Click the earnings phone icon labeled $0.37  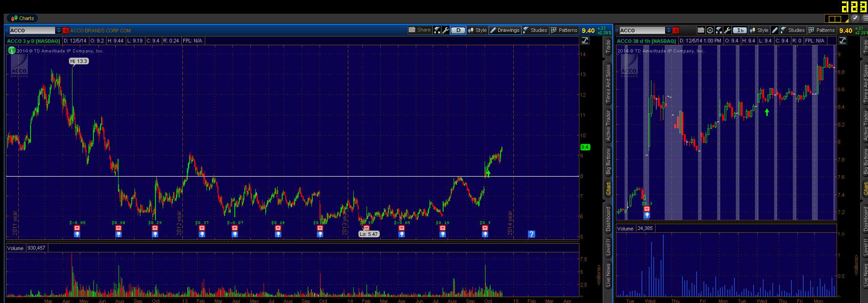tap(202, 228)
